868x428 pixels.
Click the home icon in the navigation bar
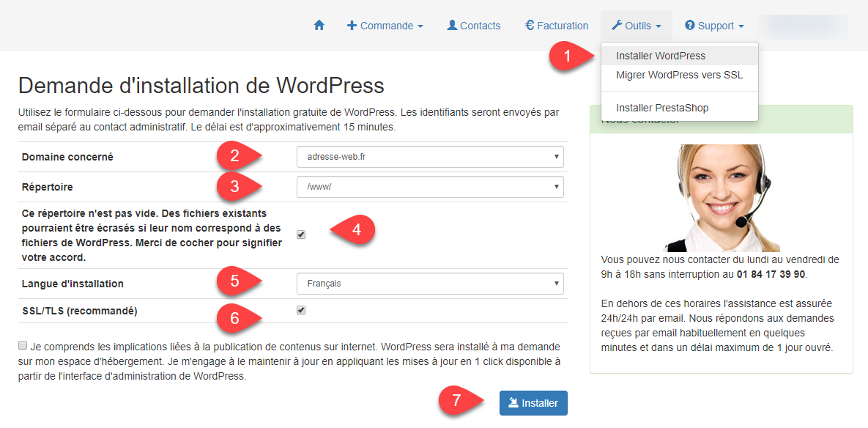[319, 25]
